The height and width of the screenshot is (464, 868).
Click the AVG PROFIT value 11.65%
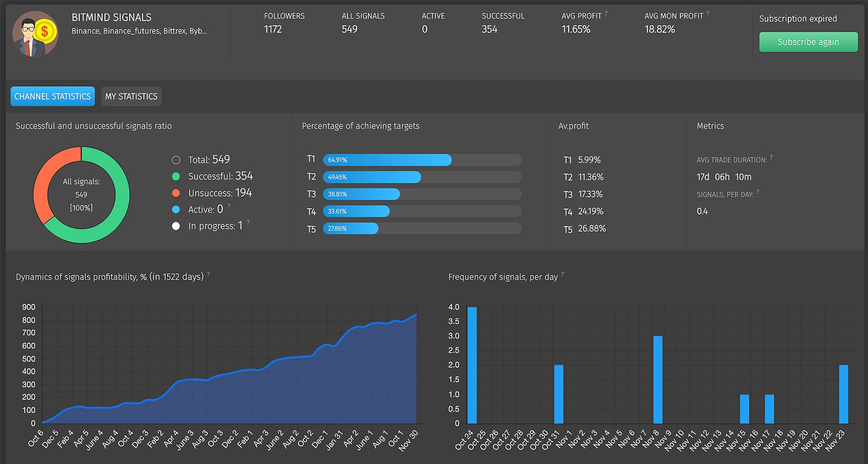click(576, 29)
